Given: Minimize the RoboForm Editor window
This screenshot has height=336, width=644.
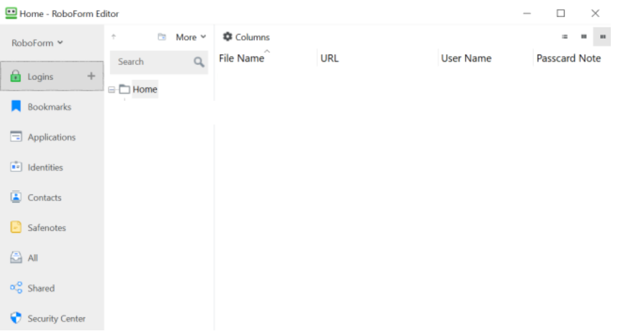Looking at the screenshot, I should pos(527,14).
